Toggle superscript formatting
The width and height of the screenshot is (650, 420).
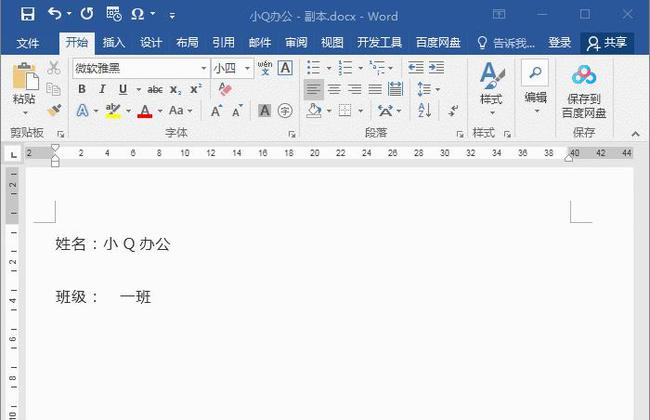point(196,89)
